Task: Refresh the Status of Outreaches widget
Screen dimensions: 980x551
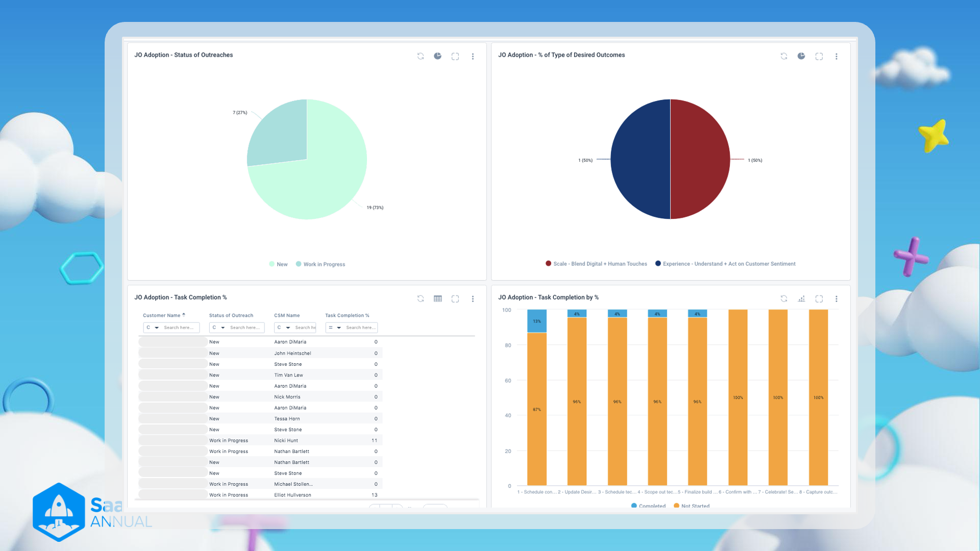Action: tap(421, 56)
